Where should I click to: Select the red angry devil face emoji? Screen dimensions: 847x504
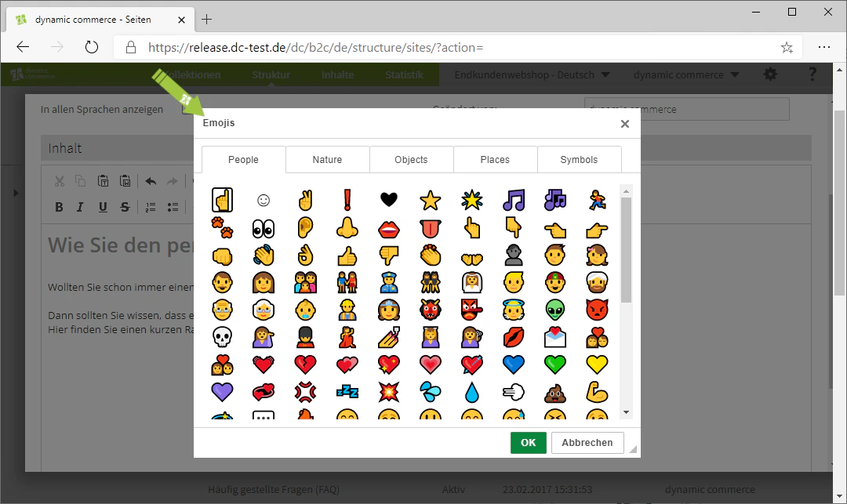pyautogui.click(x=597, y=310)
